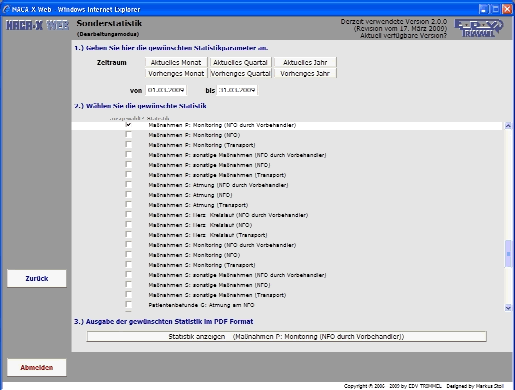
Task: Check Maßnahmen P: sonstige Maßnahmen (Transport)
Action: (x=129, y=175)
